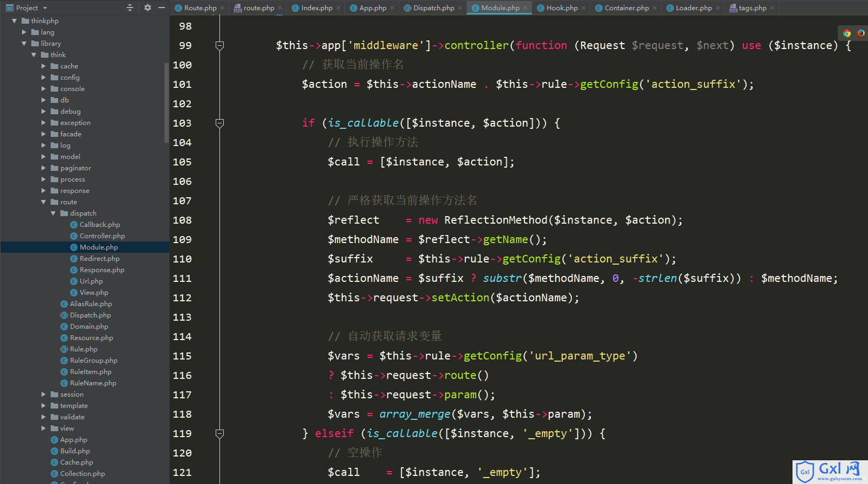868x484 pixels.
Task: Select Url.php file icon
Action: (x=74, y=281)
